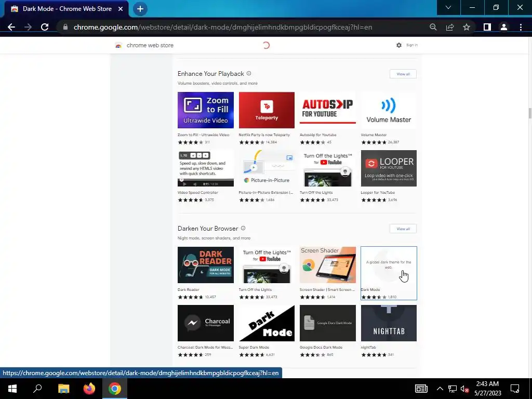Open the Chrome profile icon
This screenshot has height=399, width=532.
click(504, 27)
